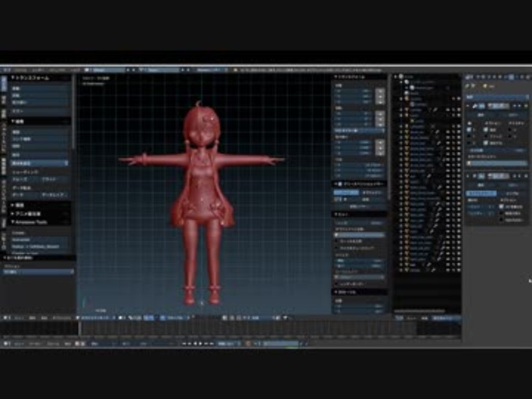Click the リンク複製 button
Viewport: 532px width, 399px height.
pyautogui.click(x=39, y=139)
